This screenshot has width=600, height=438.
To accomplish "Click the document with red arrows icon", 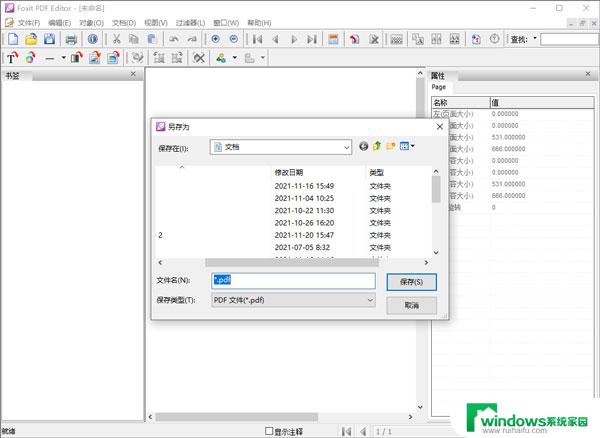I will tap(476, 39).
